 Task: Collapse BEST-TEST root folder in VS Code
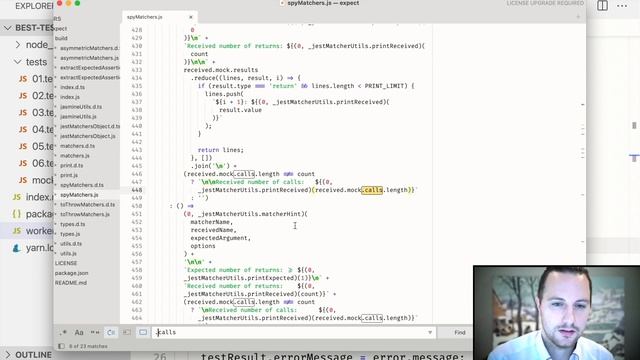(8, 28)
